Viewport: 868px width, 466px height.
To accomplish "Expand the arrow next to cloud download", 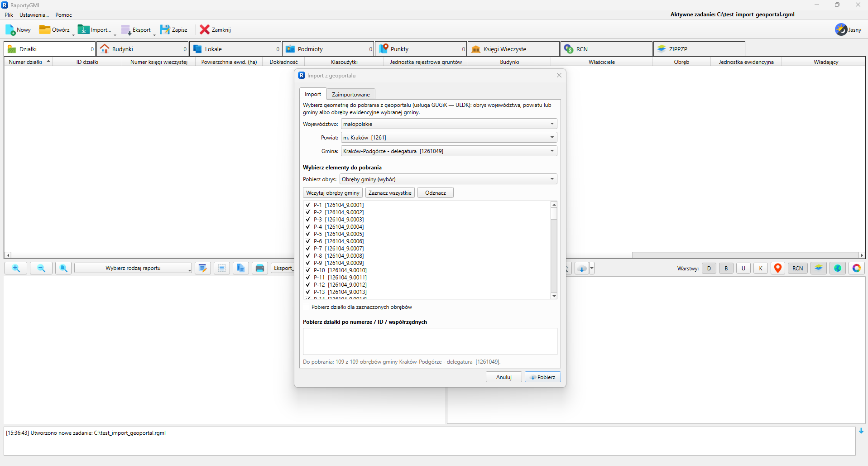I will (x=592, y=269).
